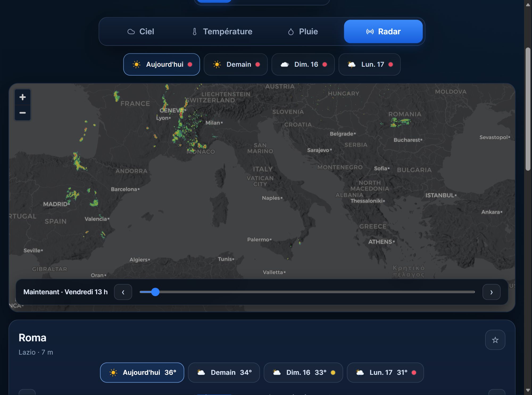Viewport: 532px width, 395px height.
Task: Click the Roma location title
Action: (x=32, y=338)
